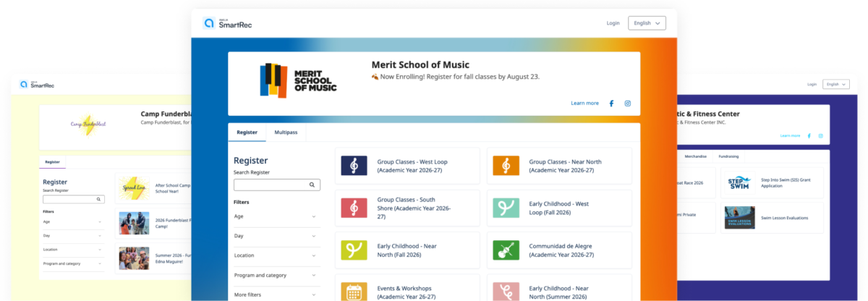Viewport: 868px width, 301px height.
Task: Open Early Childhood - Near North Fall 2026 yellow icon
Action: 354,250
